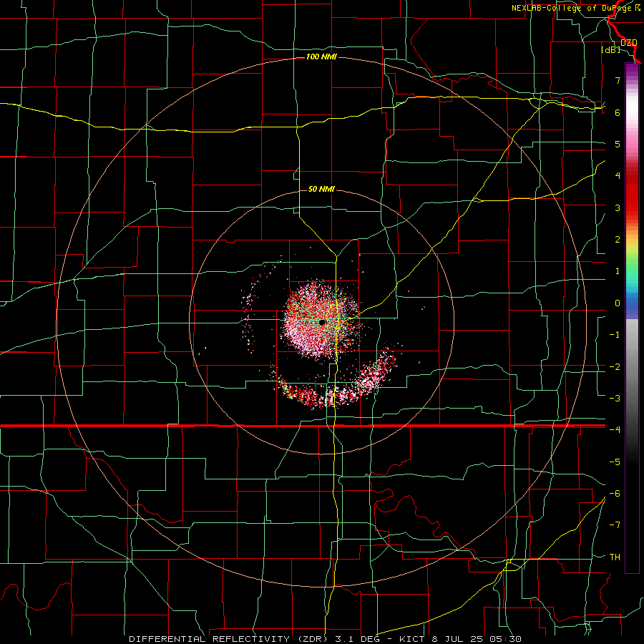Click the [dB] units label
This screenshot has height=644, width=644.
(x=611, y=50)
